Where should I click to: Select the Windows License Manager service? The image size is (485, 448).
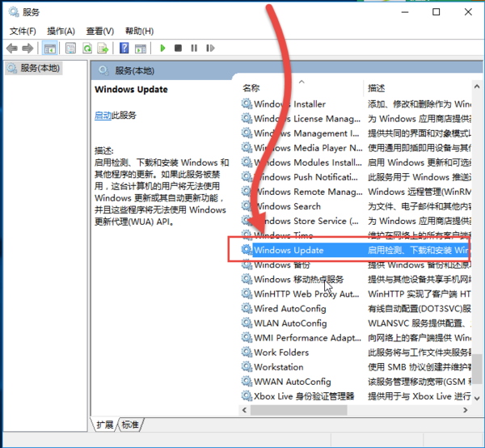[x=356, y=119]
